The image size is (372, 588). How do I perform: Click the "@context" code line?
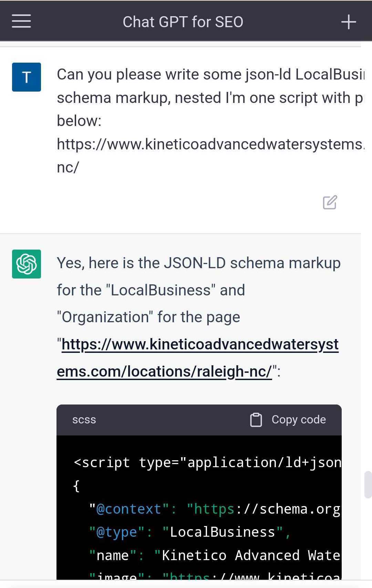[215, 509]
